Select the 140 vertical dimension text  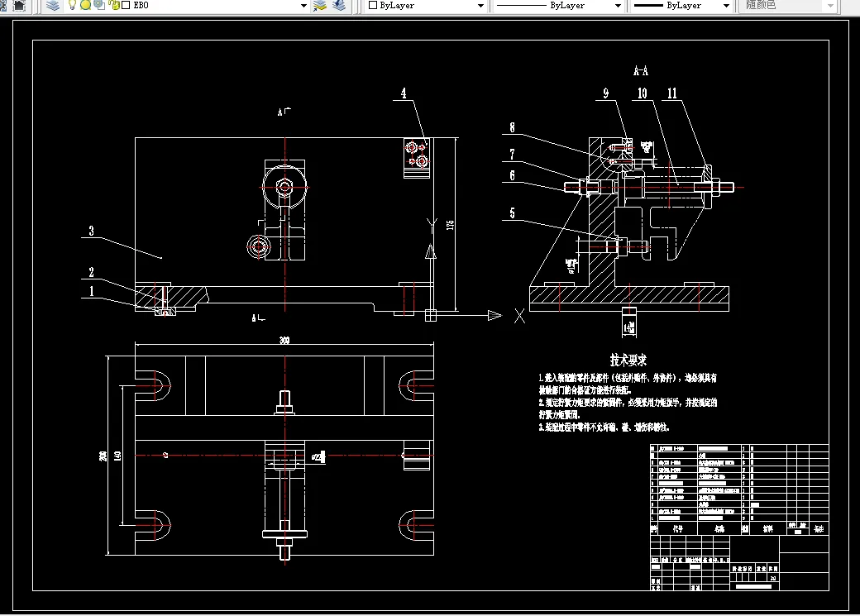[117, 456]
